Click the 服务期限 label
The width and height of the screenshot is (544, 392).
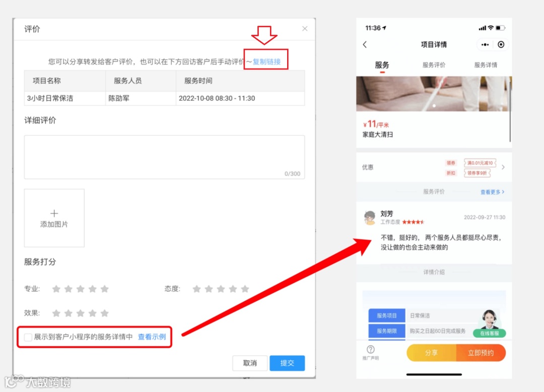click(386, 331)
